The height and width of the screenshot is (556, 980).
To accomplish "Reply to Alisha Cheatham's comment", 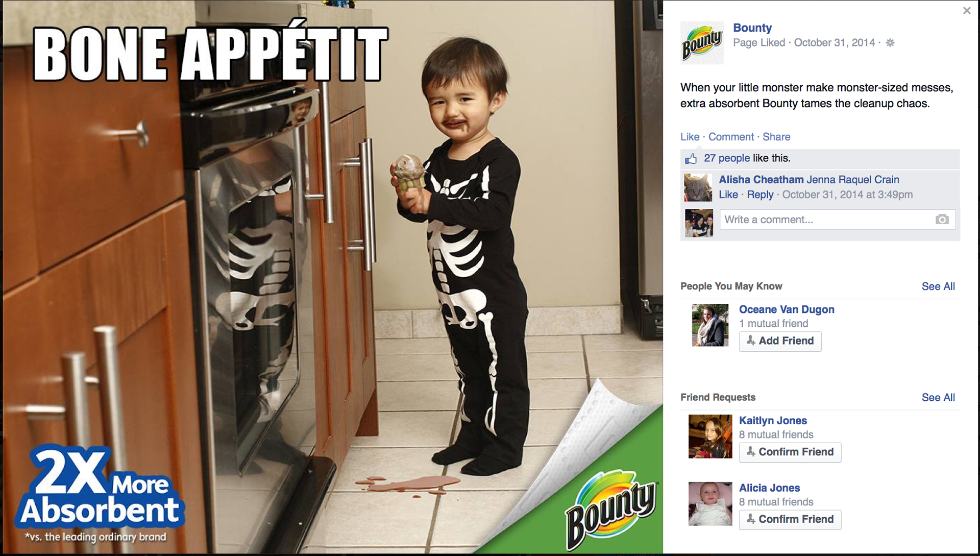I will (x=760, y=195).
